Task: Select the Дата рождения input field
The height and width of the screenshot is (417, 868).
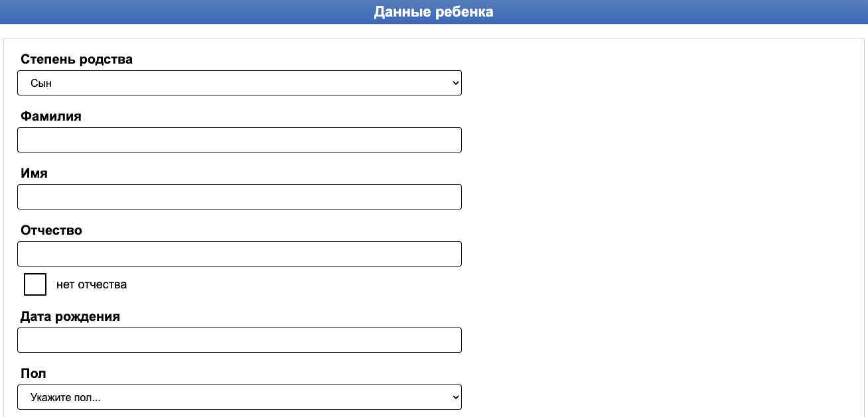Action: 239,340
